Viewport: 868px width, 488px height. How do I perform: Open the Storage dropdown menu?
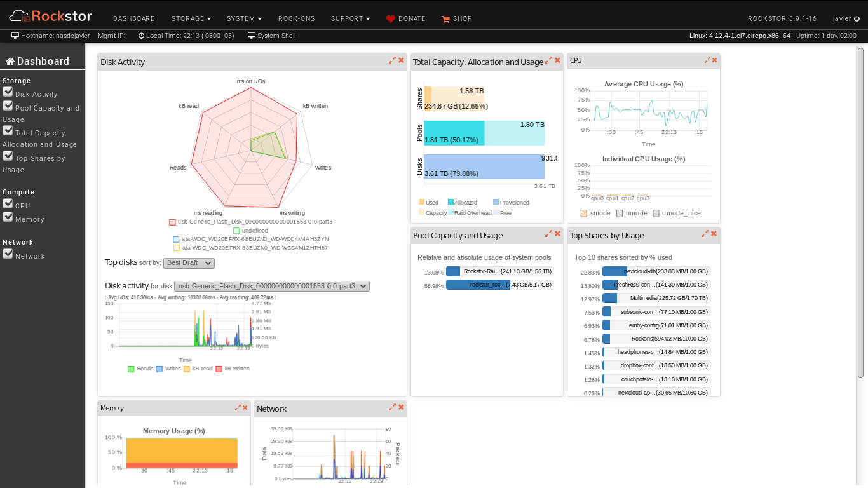191,19
